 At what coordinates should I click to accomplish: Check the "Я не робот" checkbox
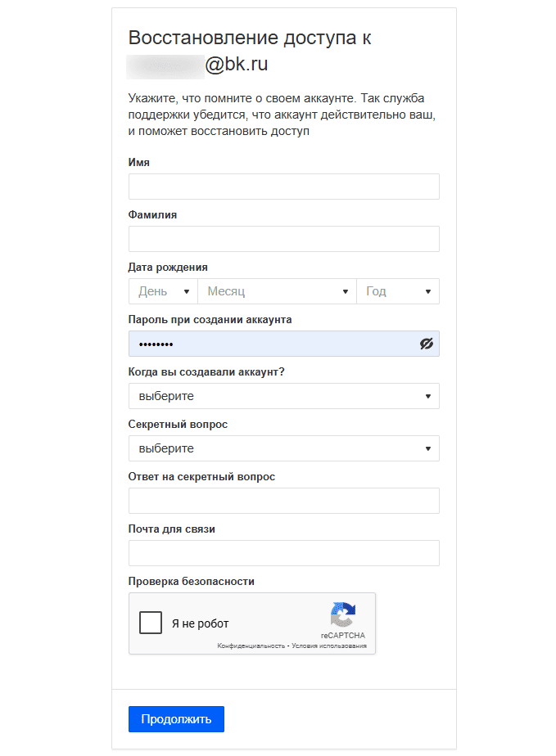(151, 623)
